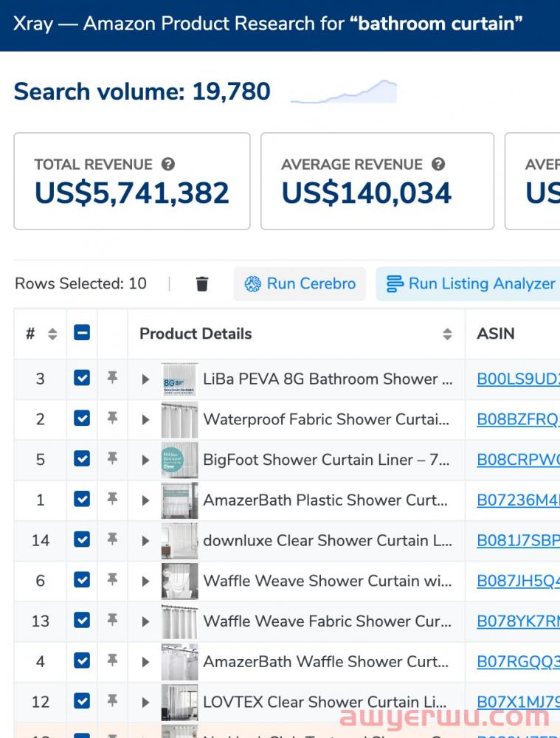Screen dimensions: 560x738
Task: Click the help icon beside Total Revenue
Action: pyautogui.click(x=168, y=165)
